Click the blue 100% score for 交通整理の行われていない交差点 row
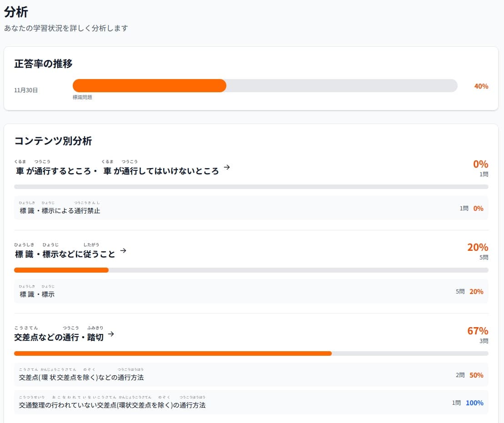 [x=474, y=403]
